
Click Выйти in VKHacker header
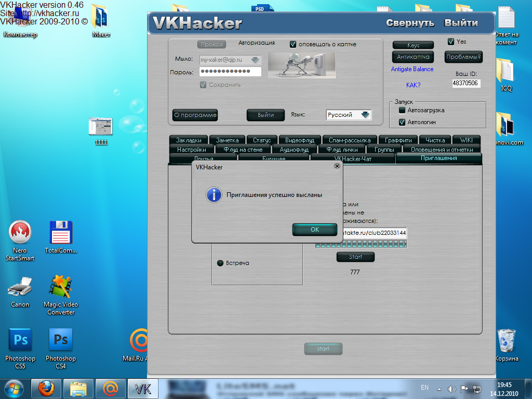point(461,23)
